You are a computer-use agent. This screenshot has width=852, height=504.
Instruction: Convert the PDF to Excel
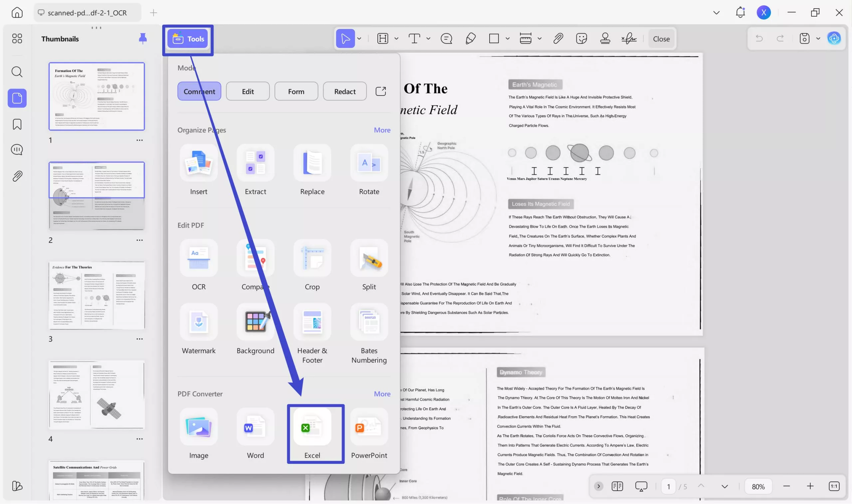click(312, 427)
